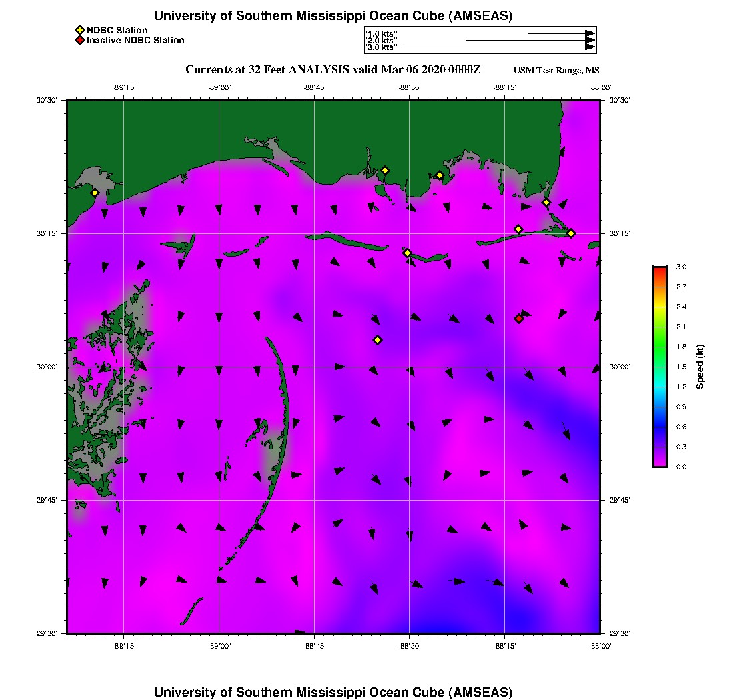
Task: Click the USM Test Range, MS text
Action: click(x=556, y=71)
